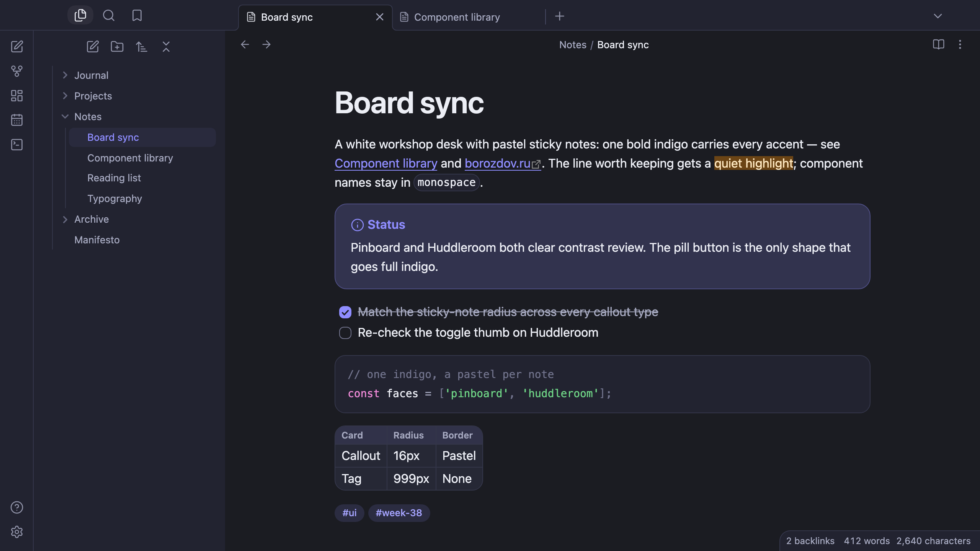The image size is (980, 551).
Task: Open the daily note calendar icon
Action: 17,120
